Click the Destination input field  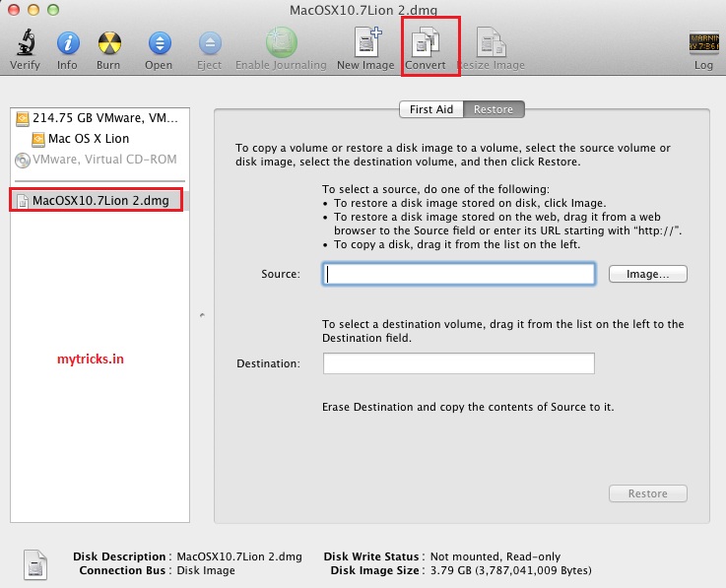click(459, 363)
